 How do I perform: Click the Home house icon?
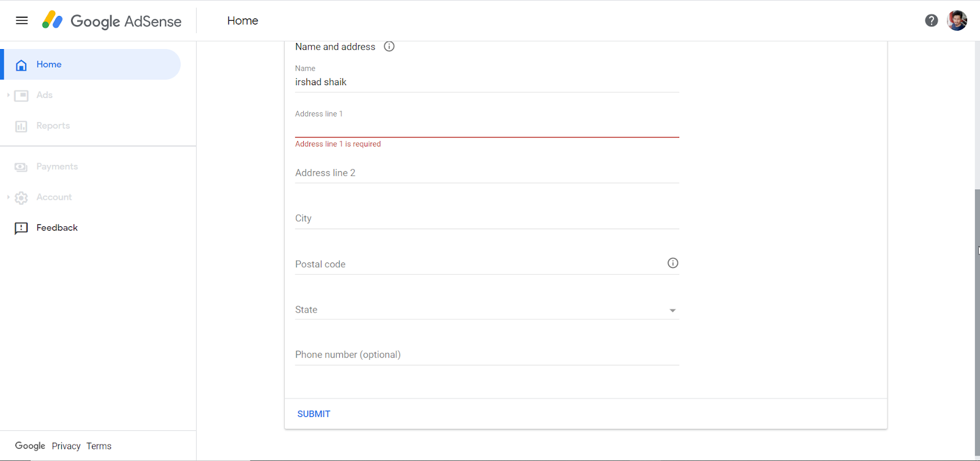(21, 65)
